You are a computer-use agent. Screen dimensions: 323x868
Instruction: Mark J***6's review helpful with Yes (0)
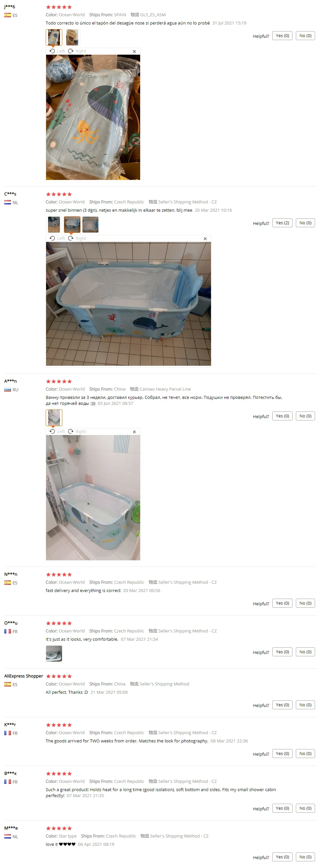(x=282, y=36)
